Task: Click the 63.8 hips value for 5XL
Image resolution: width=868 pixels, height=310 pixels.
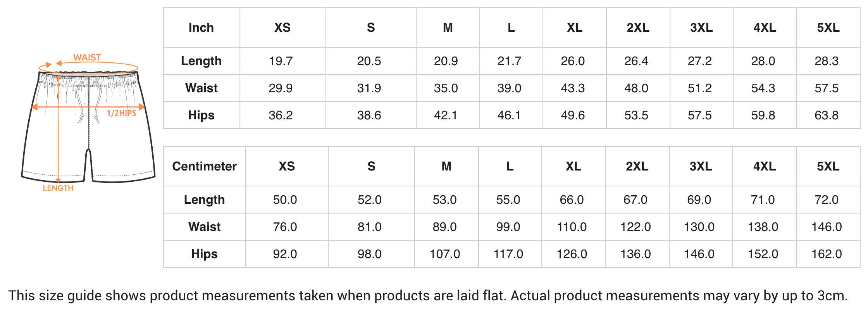Action: pos(827,115)
